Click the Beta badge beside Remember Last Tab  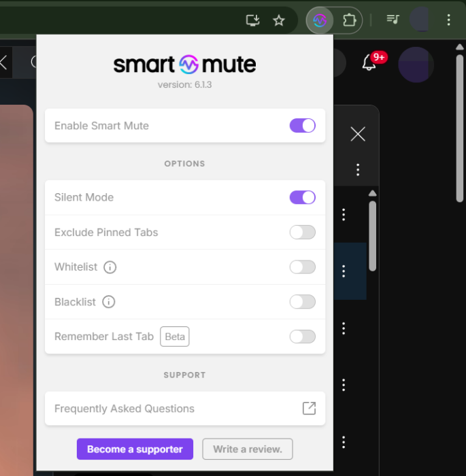point(175,337)
